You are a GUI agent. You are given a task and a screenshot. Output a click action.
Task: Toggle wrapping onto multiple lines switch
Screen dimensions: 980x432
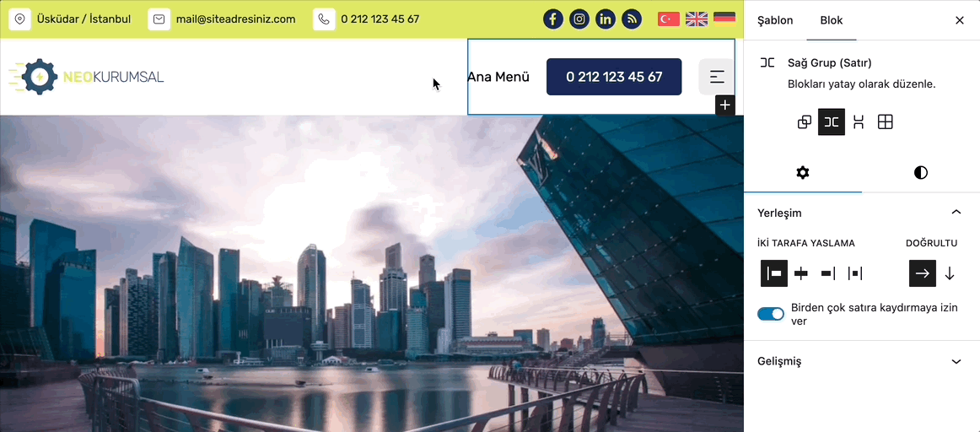pyautogui.click(x=771, y=314)
